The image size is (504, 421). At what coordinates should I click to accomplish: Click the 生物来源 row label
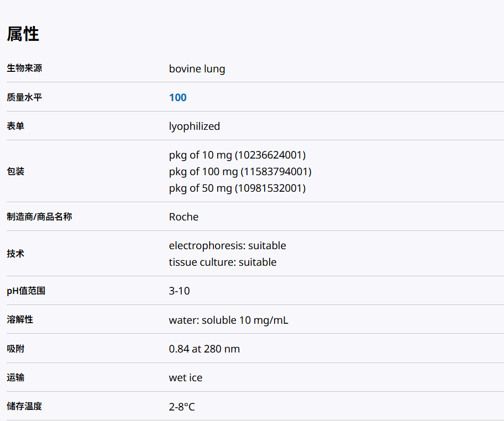point(24,69)
